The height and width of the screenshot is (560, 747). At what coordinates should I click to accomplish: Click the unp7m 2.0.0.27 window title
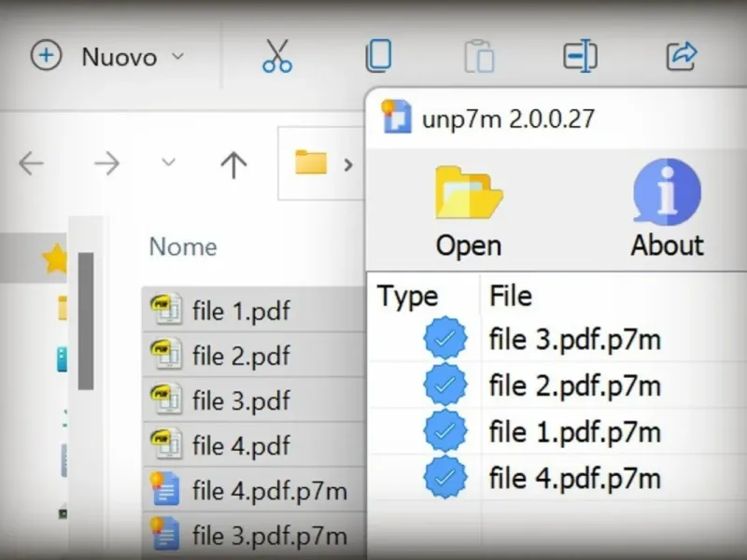tap(508, 119)
